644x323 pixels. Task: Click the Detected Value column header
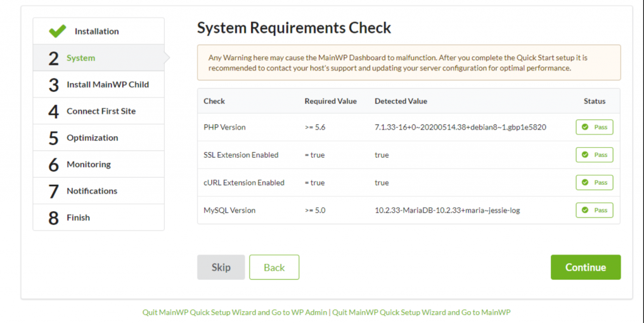[x=401, y=101]
